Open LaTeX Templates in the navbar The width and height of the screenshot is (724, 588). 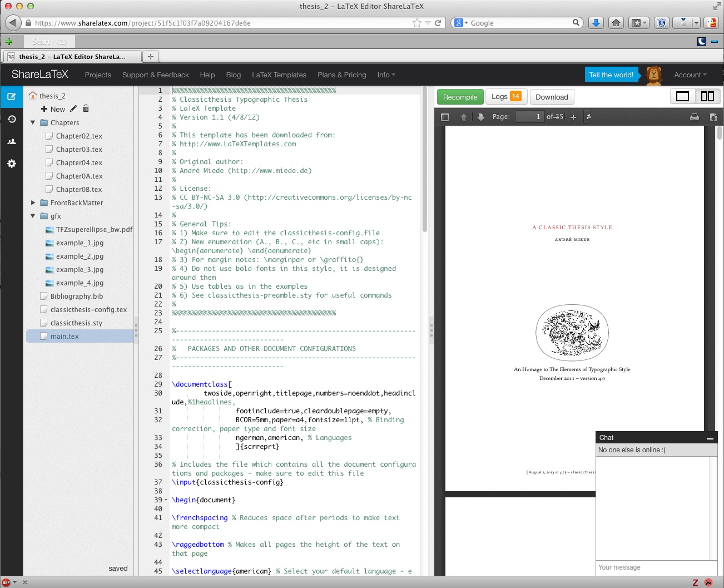click(279, 75)
